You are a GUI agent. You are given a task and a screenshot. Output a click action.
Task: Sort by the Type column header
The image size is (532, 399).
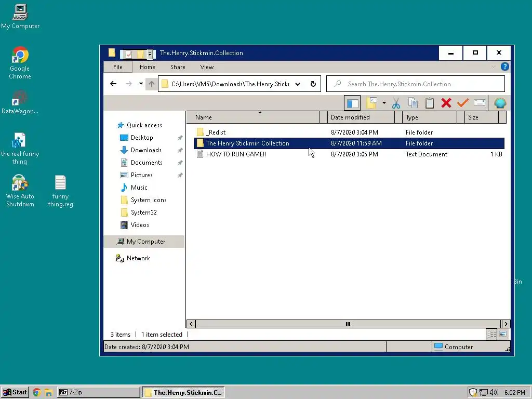[x=430, y=117]
